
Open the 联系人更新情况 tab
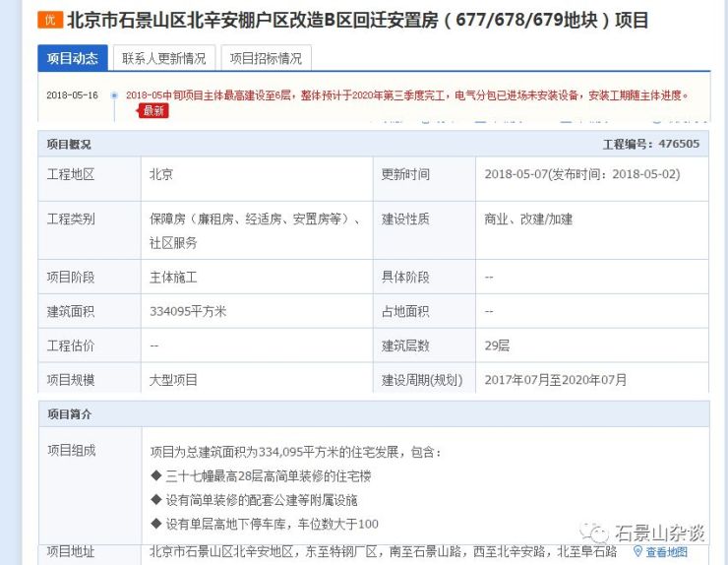pos(164,58)
